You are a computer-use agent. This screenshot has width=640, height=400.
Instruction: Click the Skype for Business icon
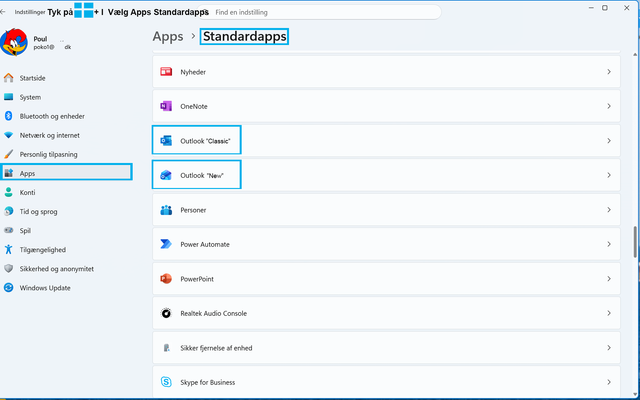click(166, 382)
